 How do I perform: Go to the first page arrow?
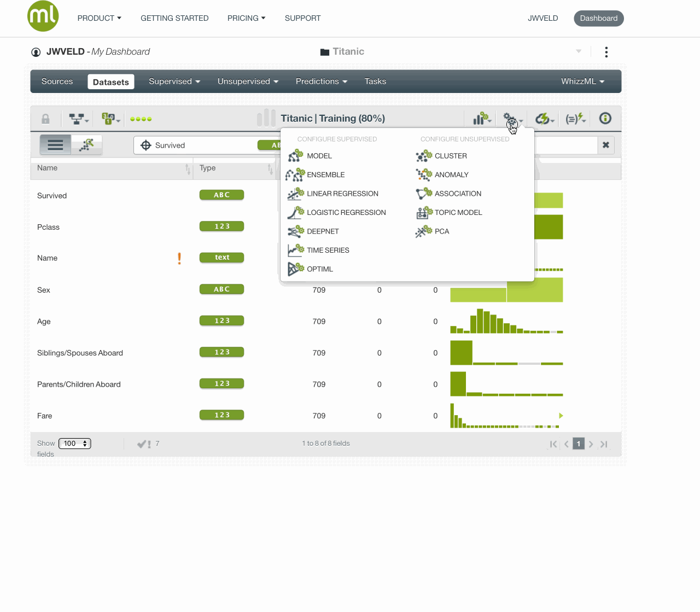point(553,444)
